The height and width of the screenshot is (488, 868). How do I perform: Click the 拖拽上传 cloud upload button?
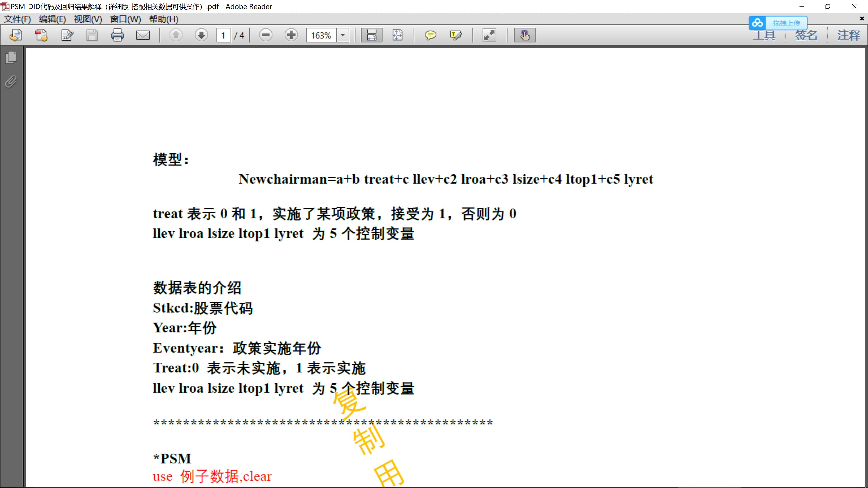tap(778, 23)
